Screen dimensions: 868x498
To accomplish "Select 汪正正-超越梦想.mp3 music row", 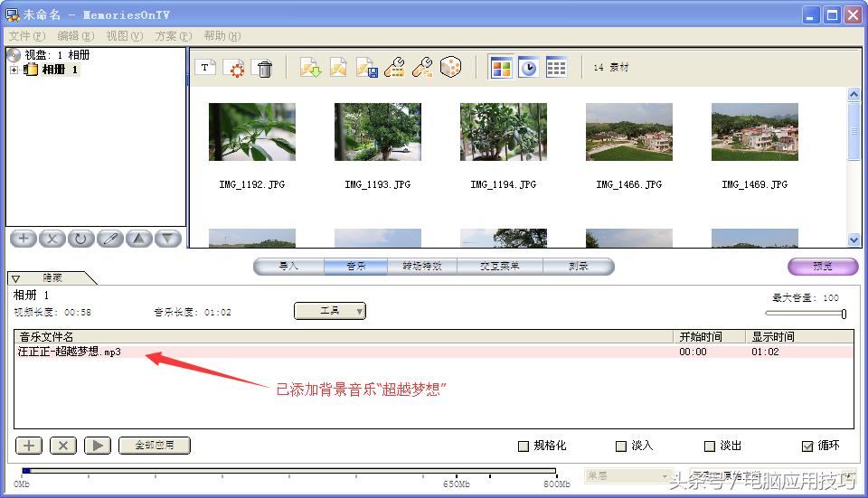I will pyautogui.click(x=433, y=352).
